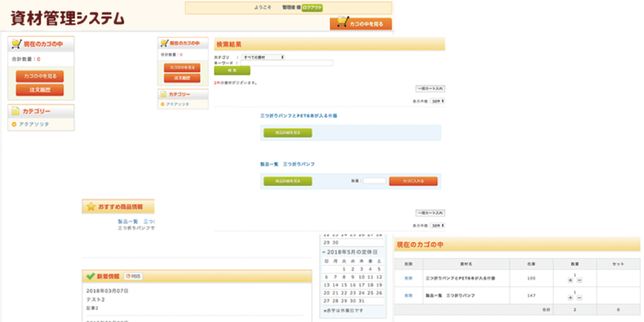This screenshot has width=644, height=322.
Task: Click the キーワード search input field
Action: pos(286,63)
